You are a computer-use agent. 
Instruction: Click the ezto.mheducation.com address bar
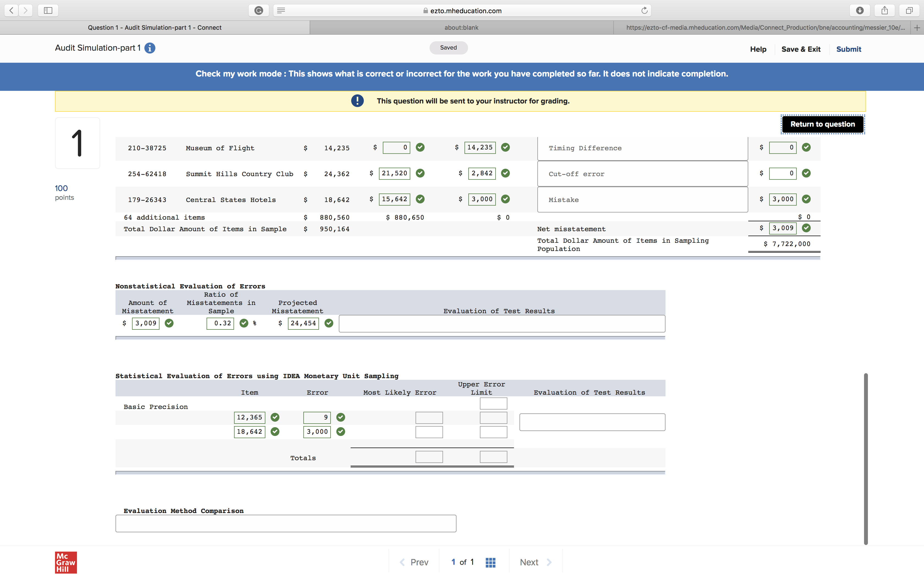point(462,10)
